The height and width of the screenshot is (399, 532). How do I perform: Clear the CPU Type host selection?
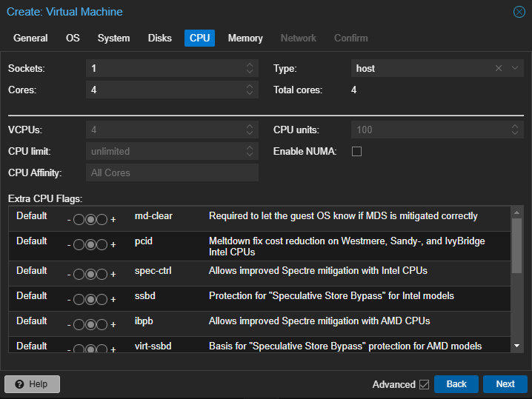(x=499, y=68)
